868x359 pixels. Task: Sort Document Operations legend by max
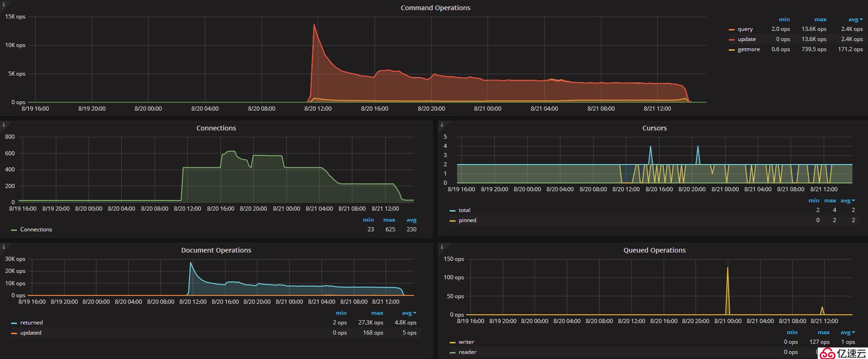click(377, 313)
